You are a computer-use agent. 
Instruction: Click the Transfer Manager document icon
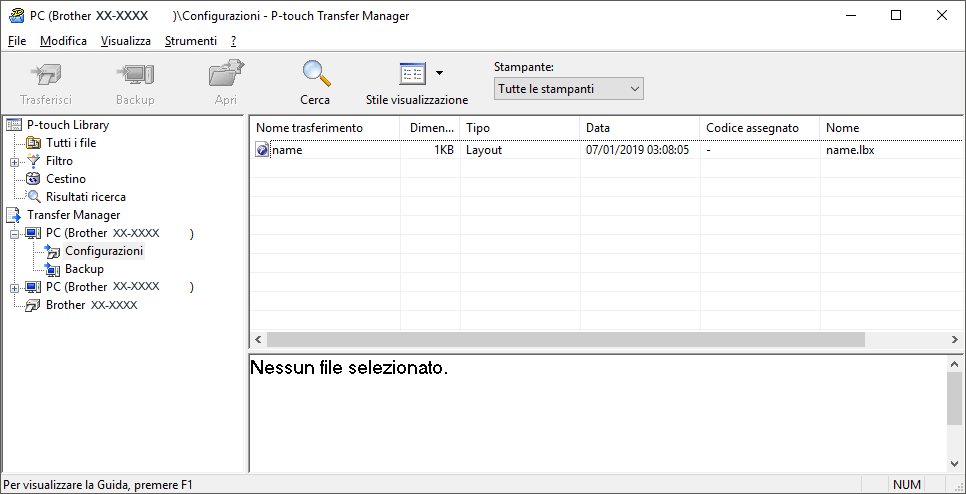(14, 215)
